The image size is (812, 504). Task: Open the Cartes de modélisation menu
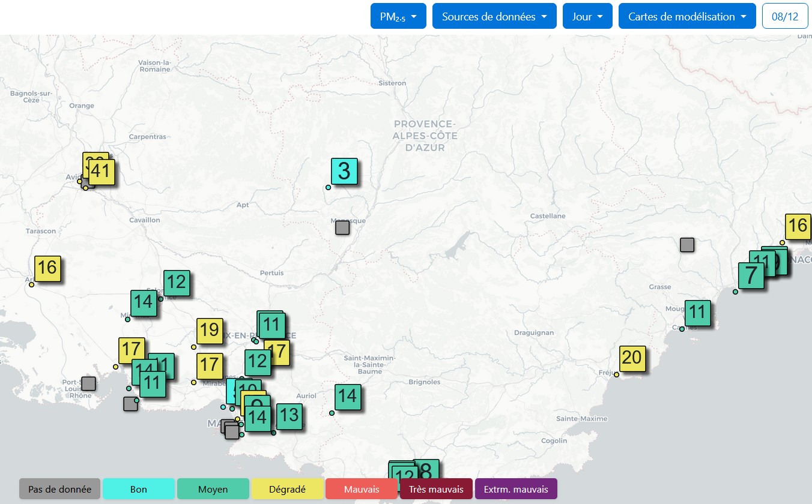pos(686,16)
